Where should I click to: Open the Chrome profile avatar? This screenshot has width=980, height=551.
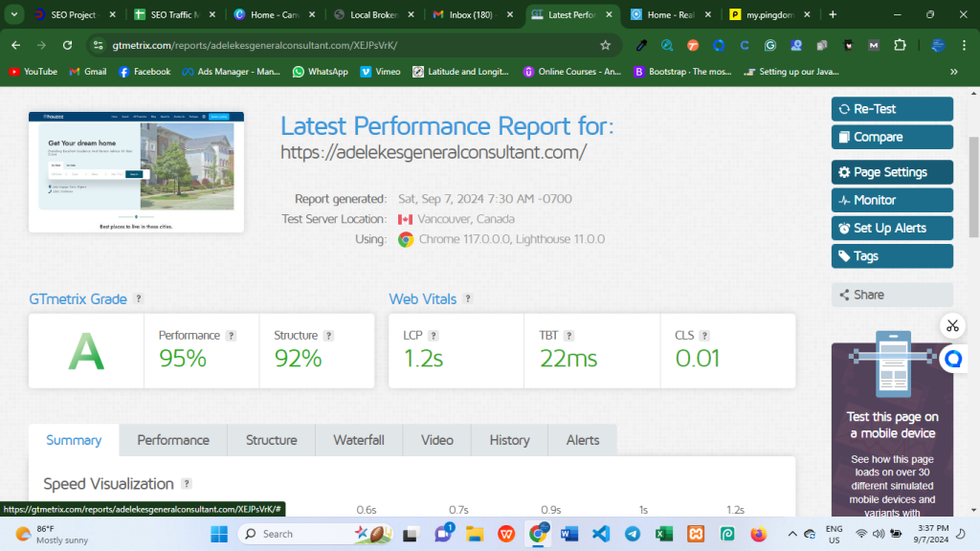(x=938, y=45)
